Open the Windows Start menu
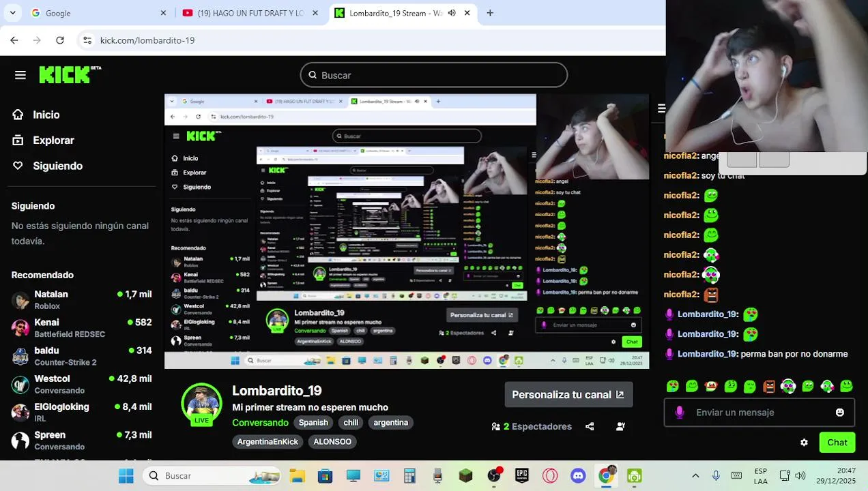 [126, 475]
